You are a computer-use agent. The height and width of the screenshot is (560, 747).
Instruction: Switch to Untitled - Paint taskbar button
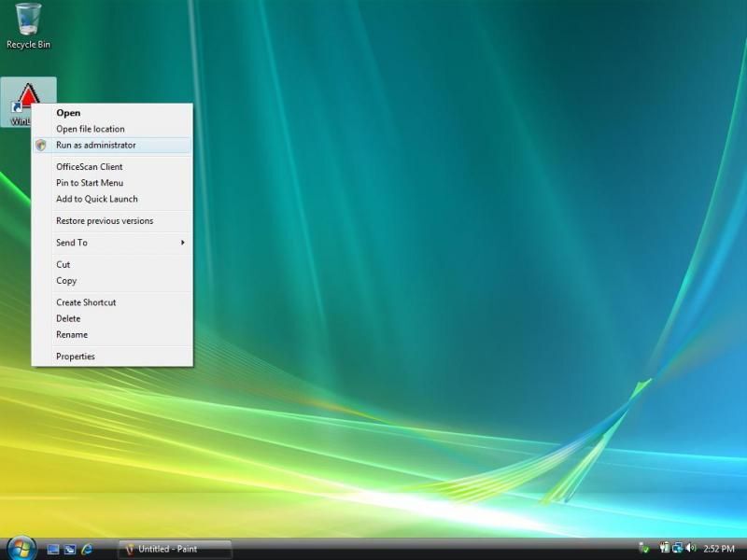click(174, 549)
